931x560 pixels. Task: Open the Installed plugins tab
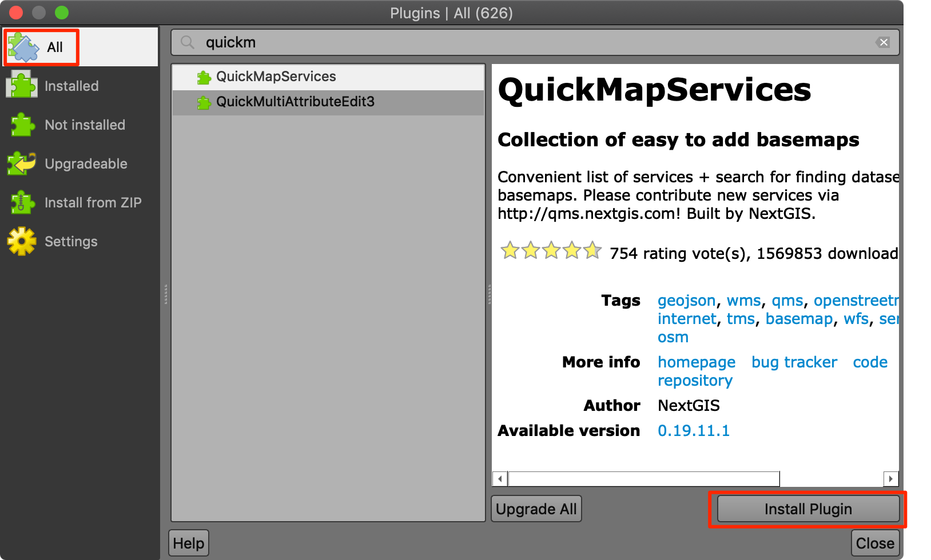[x=80, y=86]
